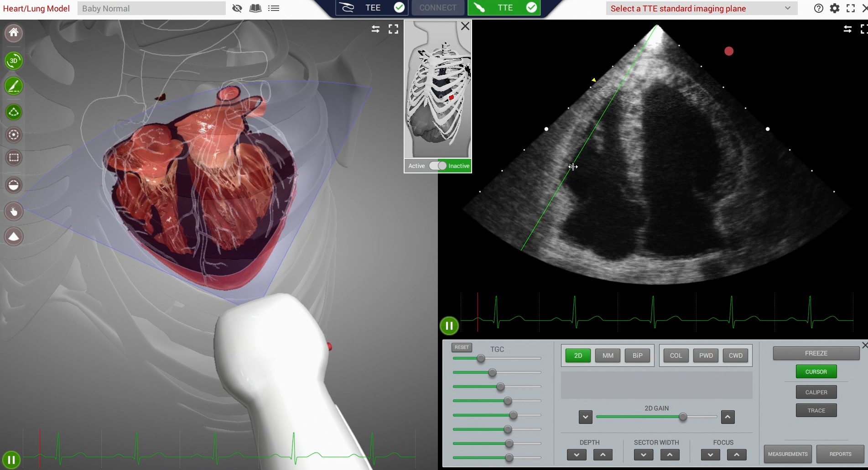Open the list menu icon in header
Viewport: 868px width, 470px height.
274,8
